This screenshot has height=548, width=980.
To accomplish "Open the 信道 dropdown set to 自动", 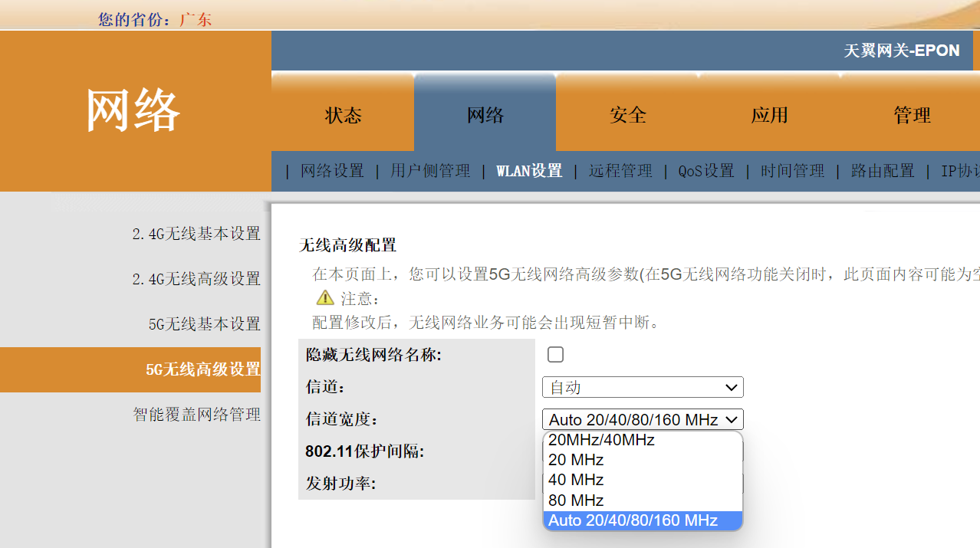I will (643, 387).
